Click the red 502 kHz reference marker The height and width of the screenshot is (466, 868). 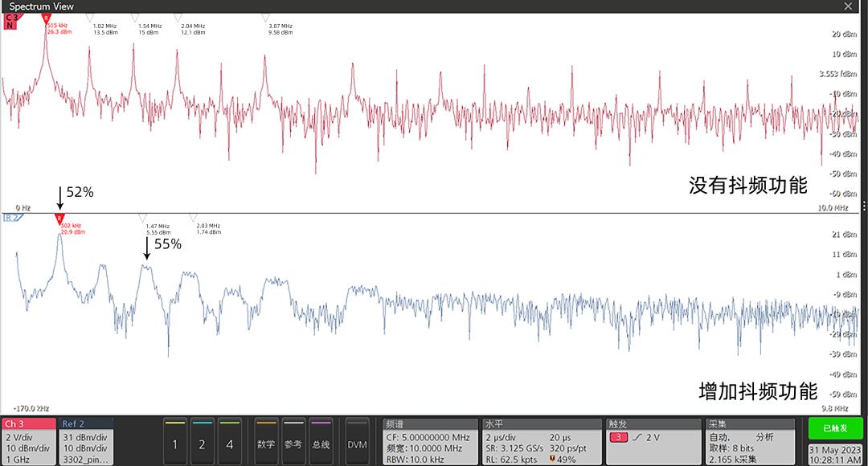click(x=59, y=219)
